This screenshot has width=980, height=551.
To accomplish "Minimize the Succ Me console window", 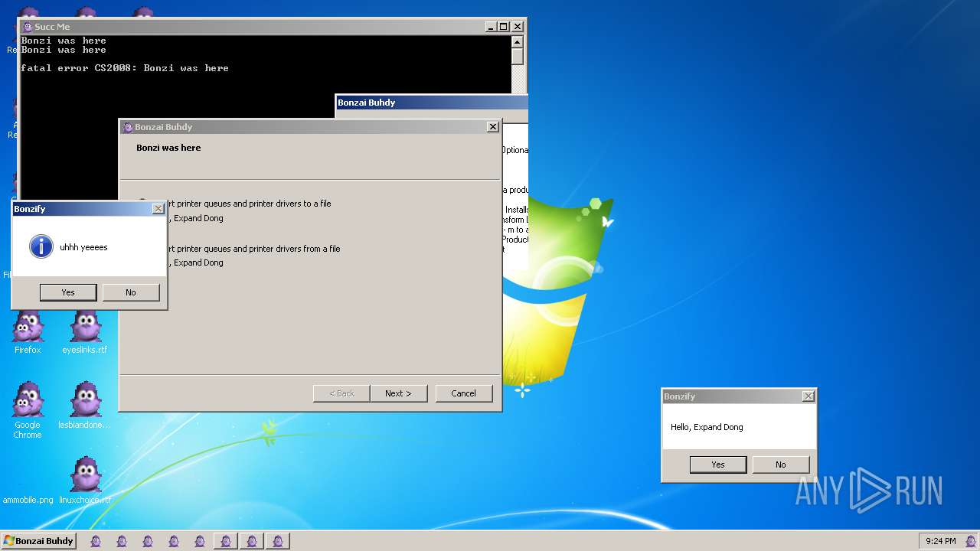I will pyautogui.click(x=491, y=27).
